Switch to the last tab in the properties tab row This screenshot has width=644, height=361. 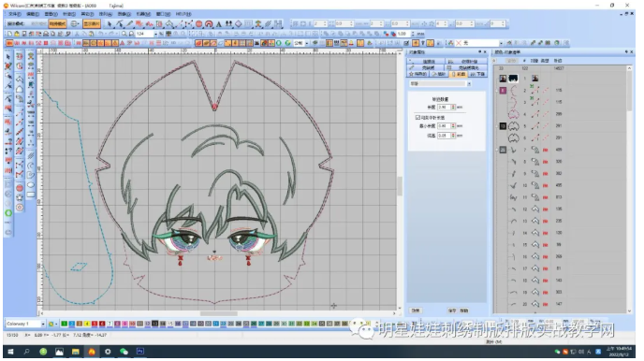click(477, 74)
